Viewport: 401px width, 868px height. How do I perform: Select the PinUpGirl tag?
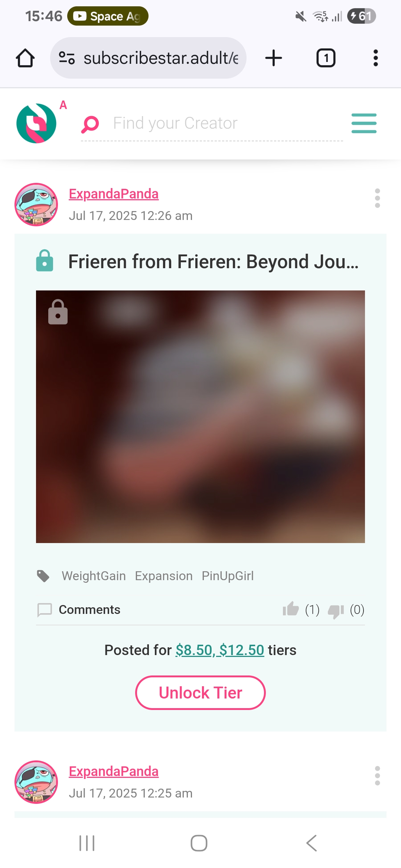[228, 576]
